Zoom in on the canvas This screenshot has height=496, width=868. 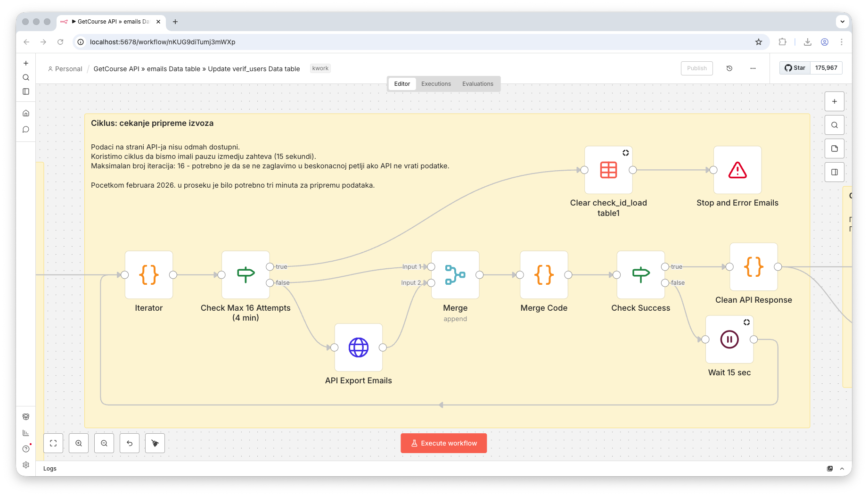click(x=79, y=443)
